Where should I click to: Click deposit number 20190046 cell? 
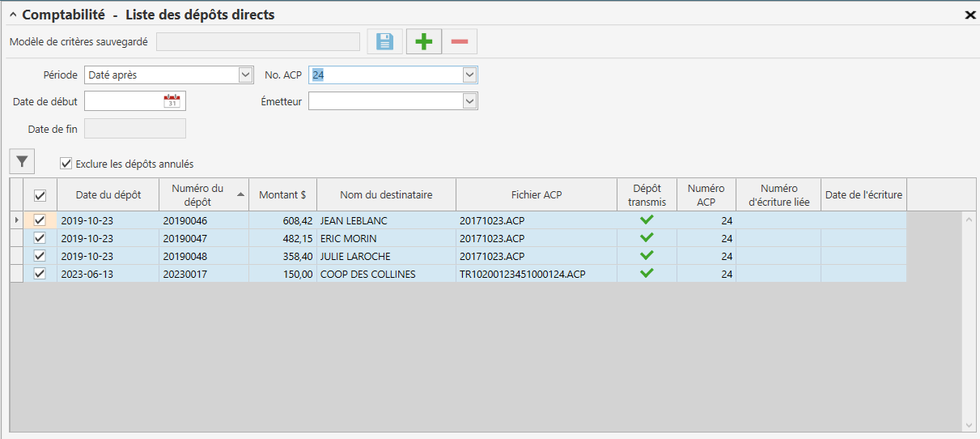[x=203, y=220]
